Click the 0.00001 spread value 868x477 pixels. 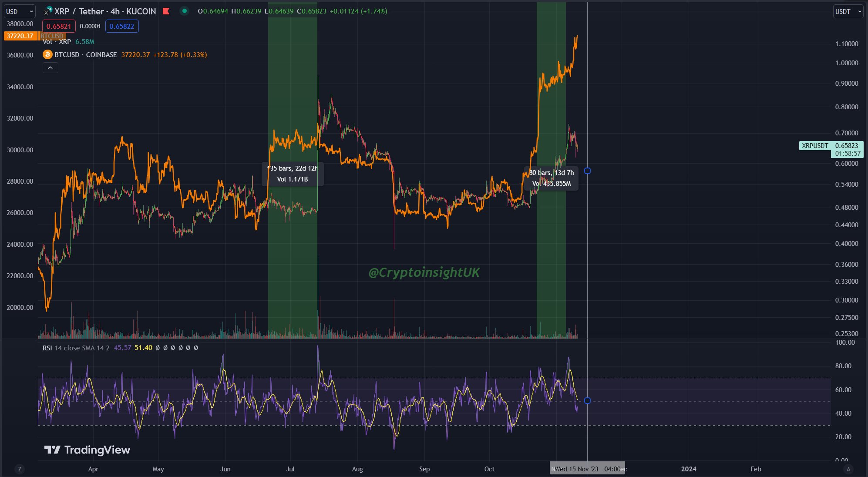click(x=90, y=26)
